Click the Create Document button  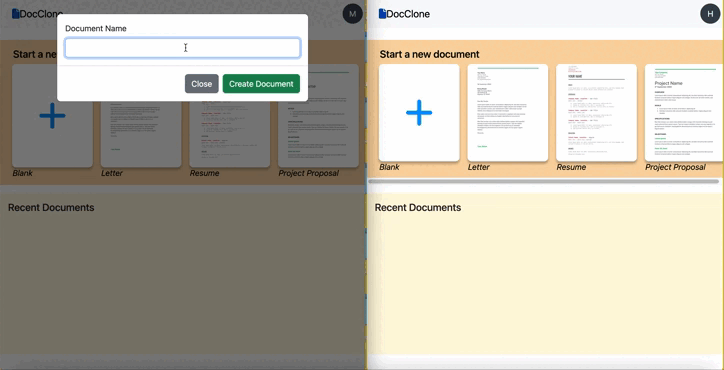coord(261,84)
